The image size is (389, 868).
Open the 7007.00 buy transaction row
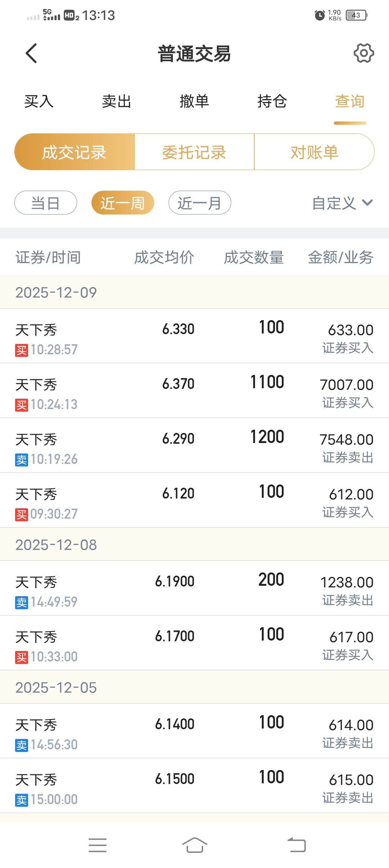194,391
